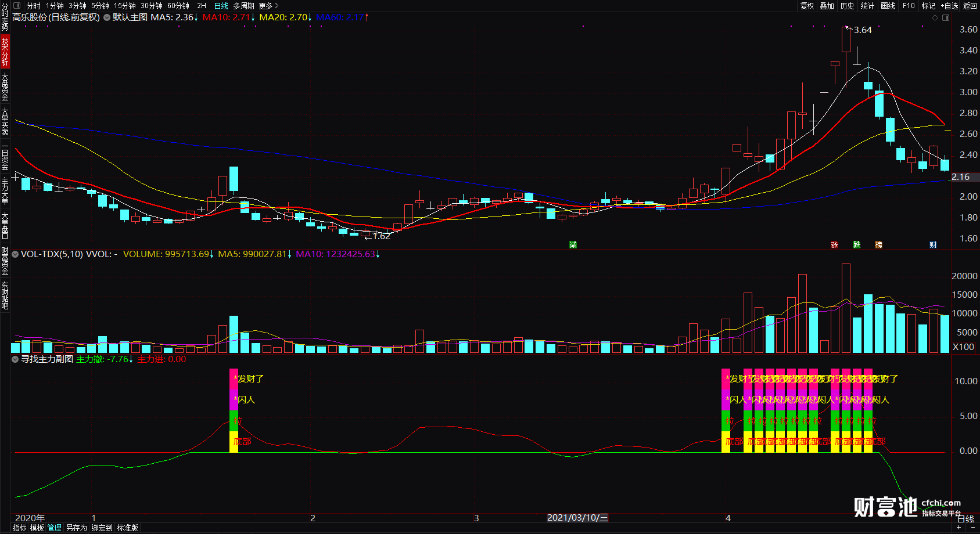This screenshot has height=534, width=980.
Task: Open the 统计 statistics tool
Action: [x=867, y=5]
